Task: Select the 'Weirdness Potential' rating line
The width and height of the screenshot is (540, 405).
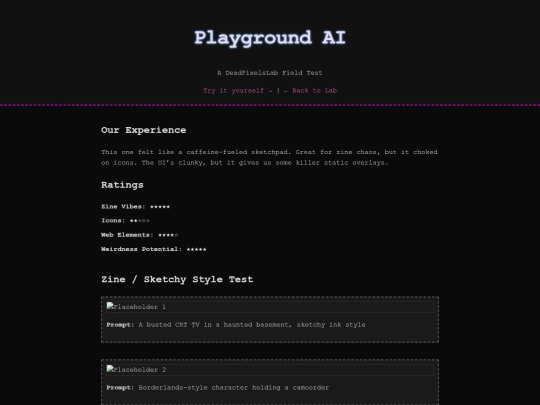Action: tap(154, 249)
